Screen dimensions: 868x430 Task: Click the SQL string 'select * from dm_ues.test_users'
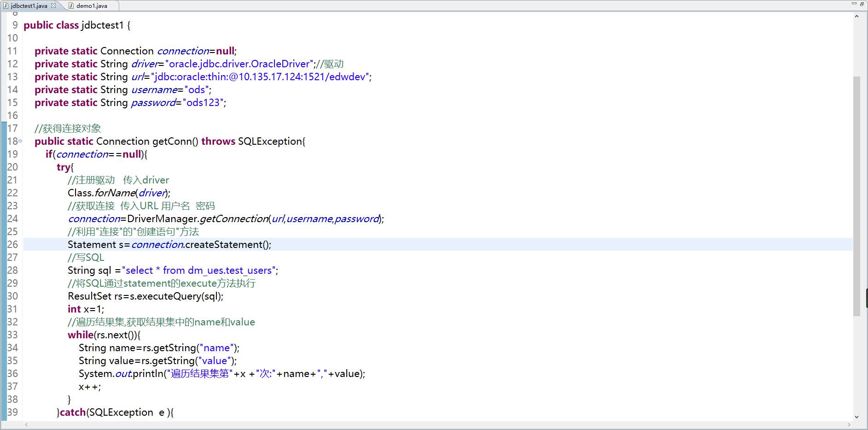coord(199,271)
